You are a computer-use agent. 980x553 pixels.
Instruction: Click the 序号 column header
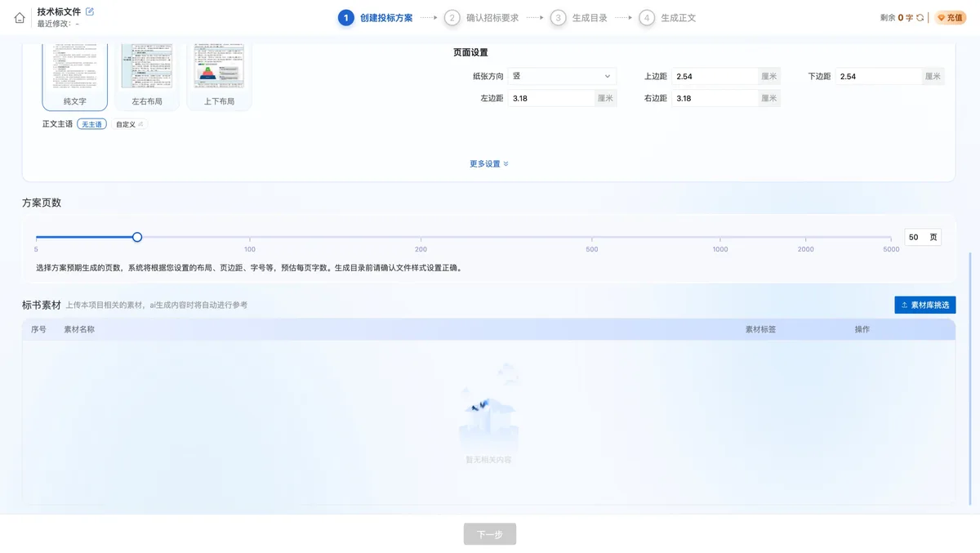coord(38,329)
